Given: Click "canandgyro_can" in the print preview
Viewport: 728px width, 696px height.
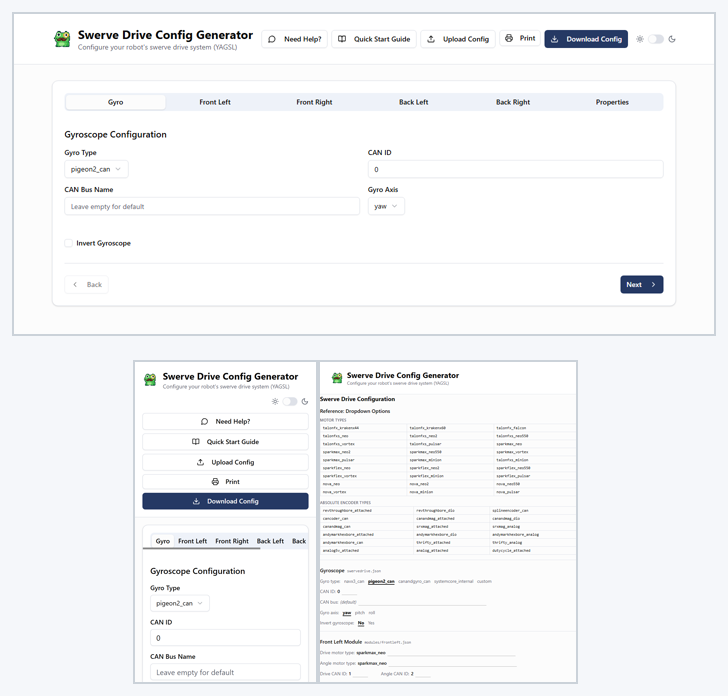Looking at the screenshot, I should tap(414, 581).
